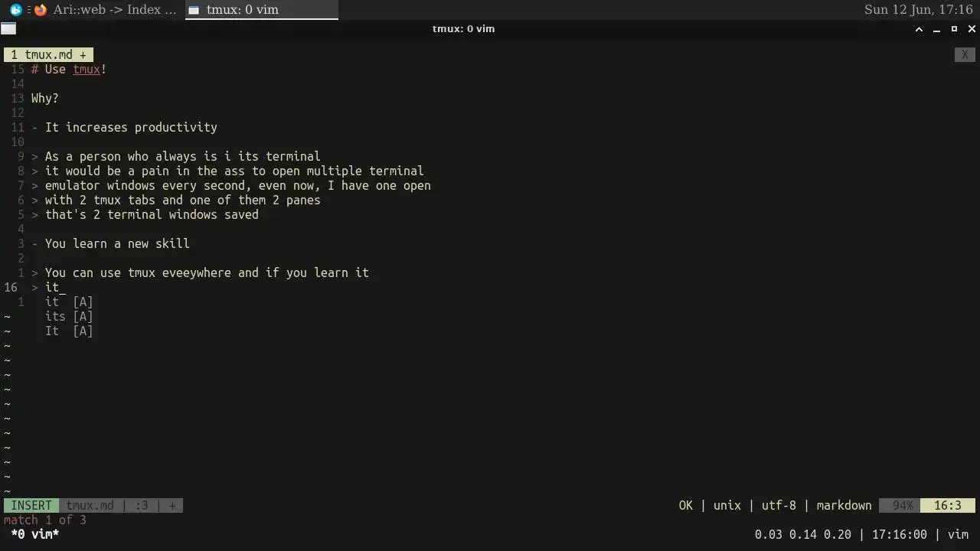Click the INSERT mode indicator in statusline

[x=31, y=506]
